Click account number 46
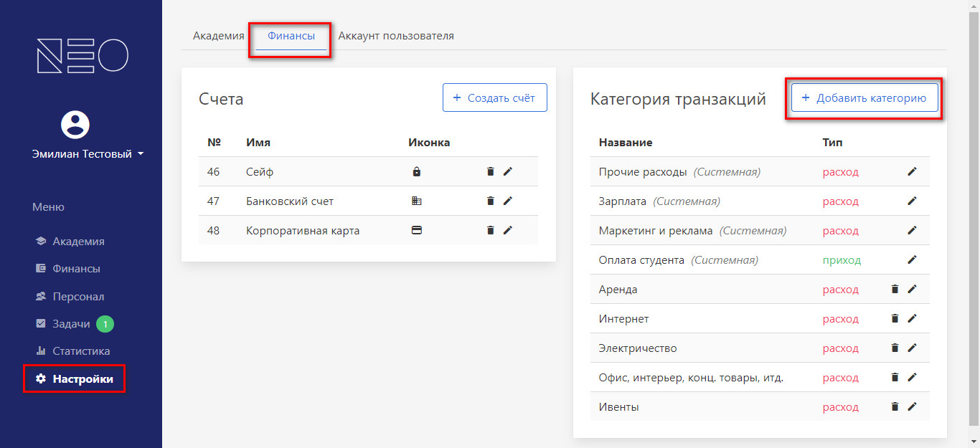980x448 pixels. [x=213, y=172]
